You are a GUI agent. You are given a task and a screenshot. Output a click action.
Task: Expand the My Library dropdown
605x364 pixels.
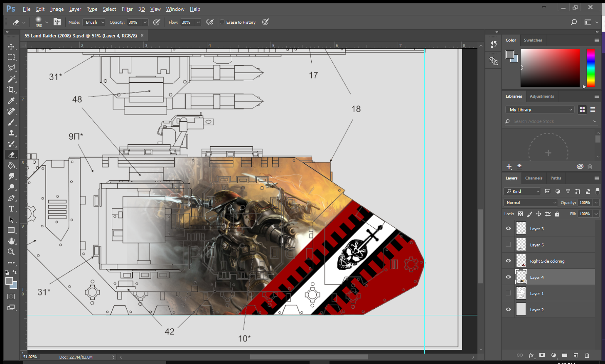541,110
